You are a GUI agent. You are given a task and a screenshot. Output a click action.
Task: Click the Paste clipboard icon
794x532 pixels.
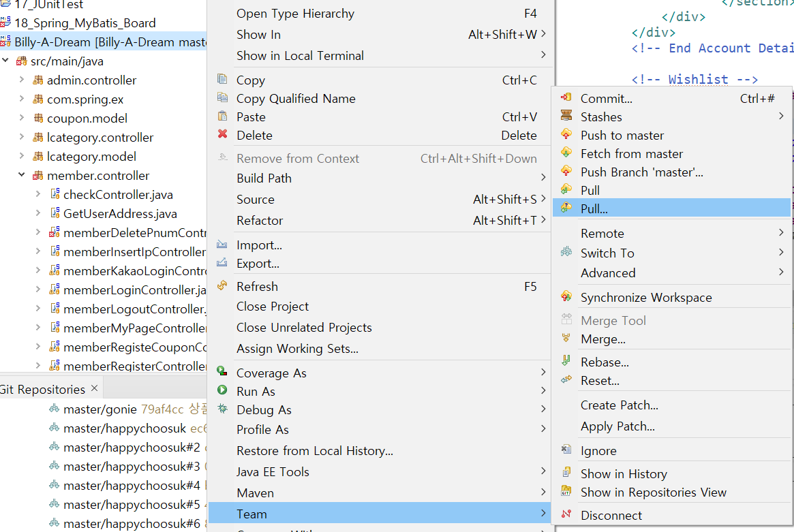click(222, 116)
